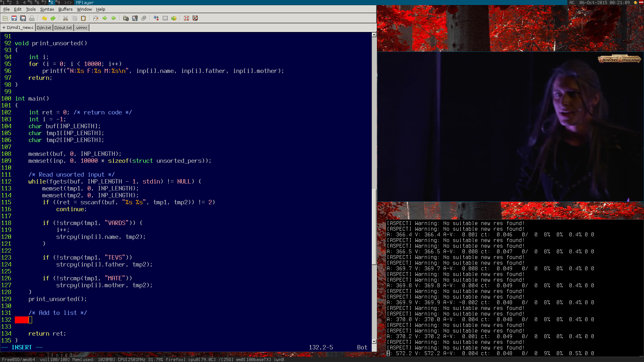This screenshot has width=644, height=362.
Task: Click the Find Previous green left arrow
Action: [114, 18]
